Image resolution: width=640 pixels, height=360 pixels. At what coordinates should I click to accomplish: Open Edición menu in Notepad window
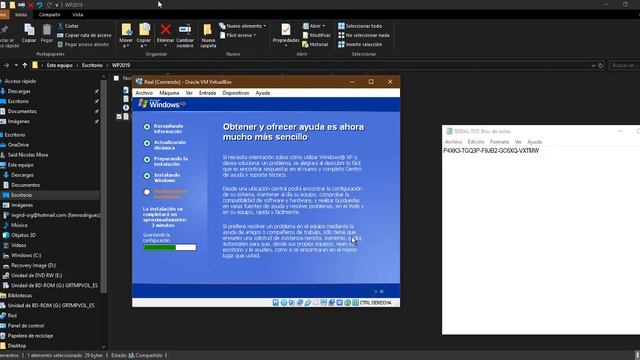[476, 142]
